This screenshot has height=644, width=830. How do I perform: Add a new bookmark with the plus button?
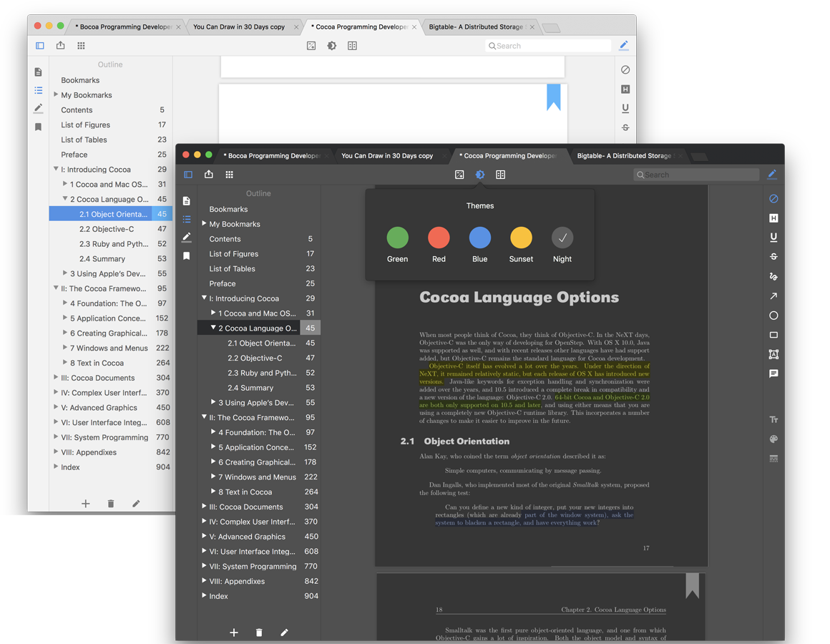click(x=234, y=632)
